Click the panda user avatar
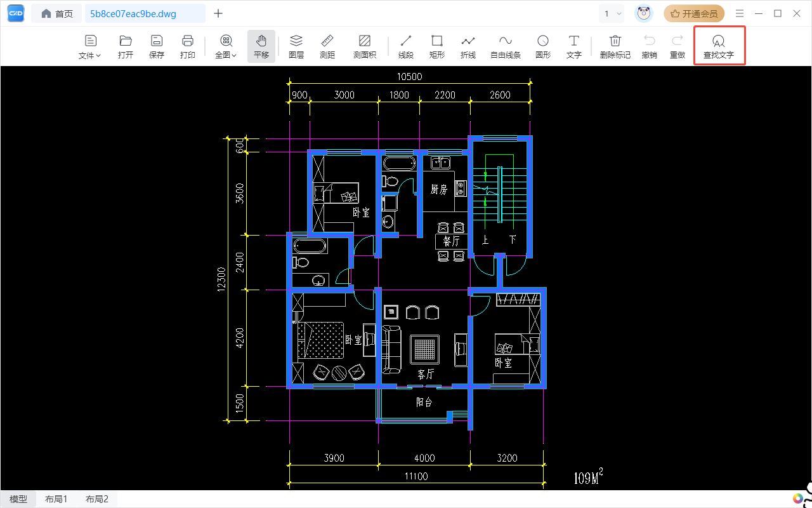This screenshot has height=508, width=812. [x=644, y=13]
